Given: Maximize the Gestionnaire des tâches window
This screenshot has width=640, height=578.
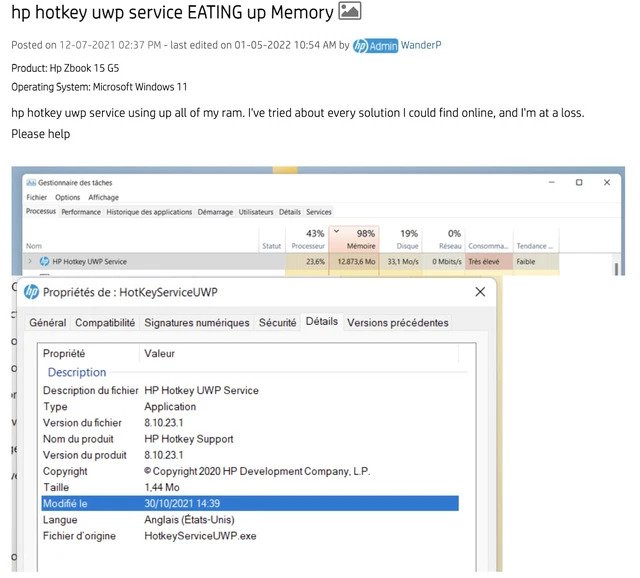Looking at the screenshot, I should (x=579, y=182).
